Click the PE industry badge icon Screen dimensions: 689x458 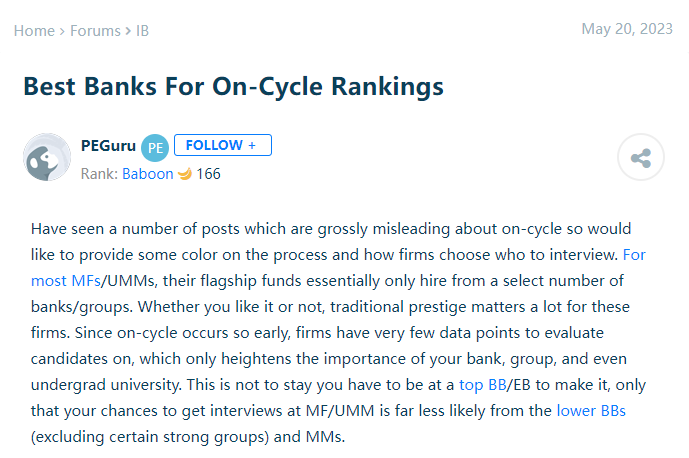coord(155,148)
